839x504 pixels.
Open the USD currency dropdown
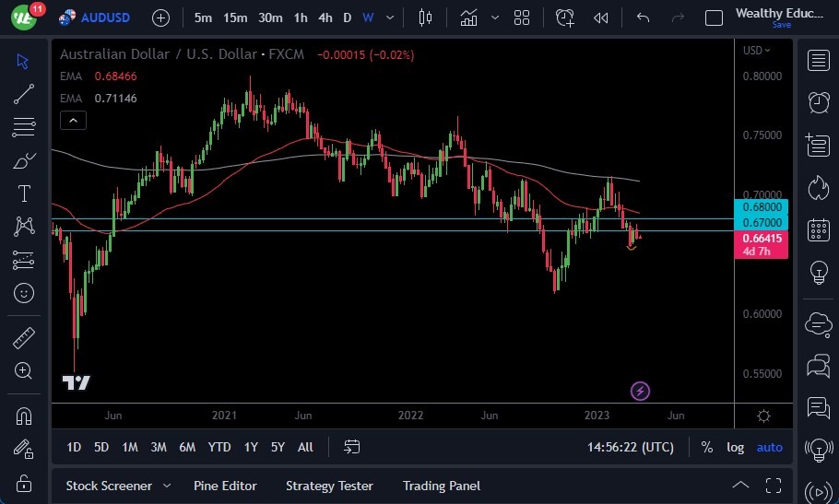point(757,51)
